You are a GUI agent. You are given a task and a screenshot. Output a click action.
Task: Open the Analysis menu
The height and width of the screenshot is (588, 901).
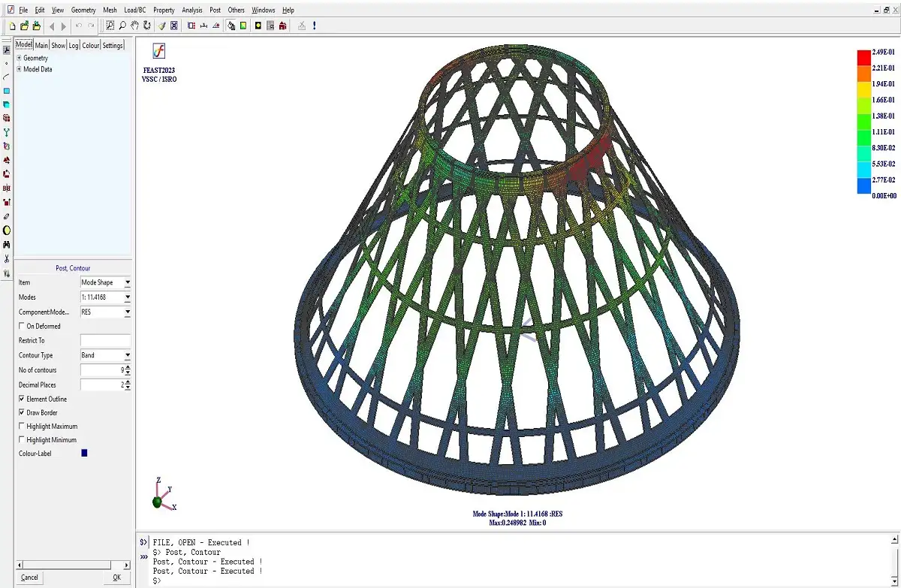[192, 11]
